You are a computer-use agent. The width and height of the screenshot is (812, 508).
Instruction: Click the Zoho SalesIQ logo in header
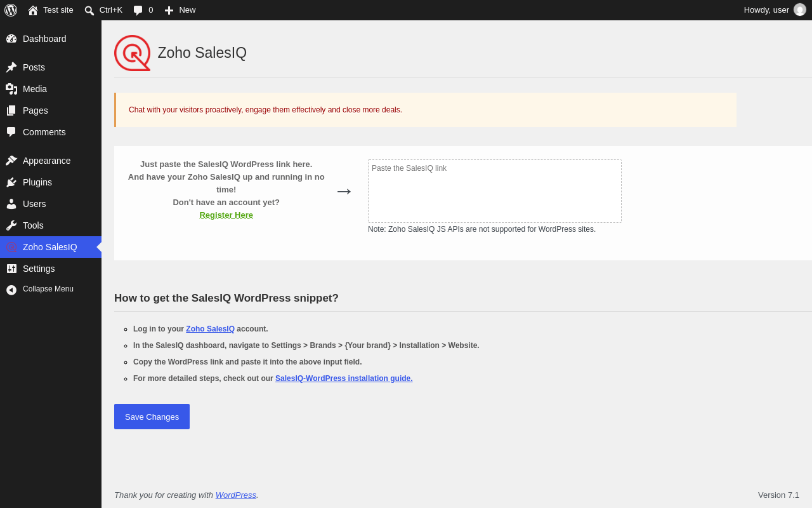[132, 53]
